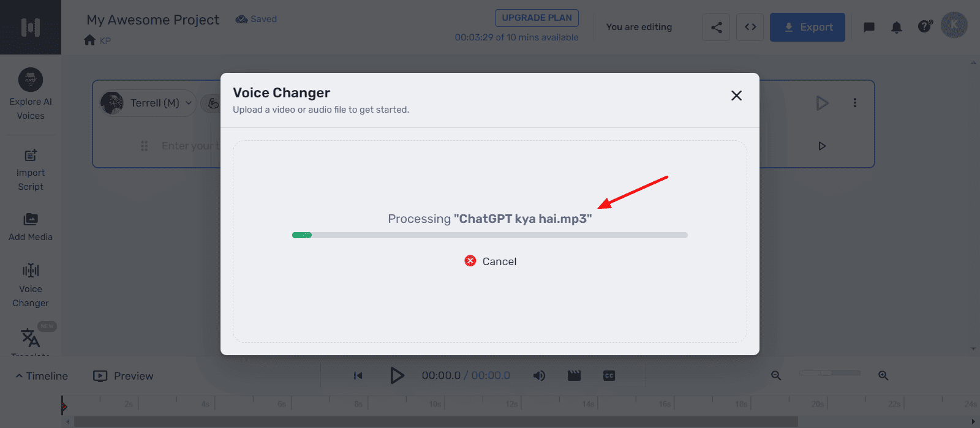Switch to the Preview tab

(x=124, y=376)
